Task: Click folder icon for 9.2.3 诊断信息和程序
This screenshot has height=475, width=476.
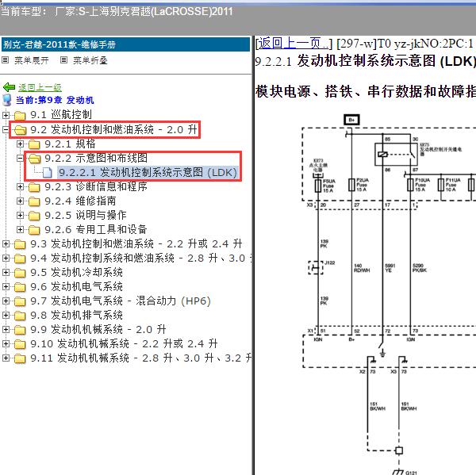Action: point(34,187)
